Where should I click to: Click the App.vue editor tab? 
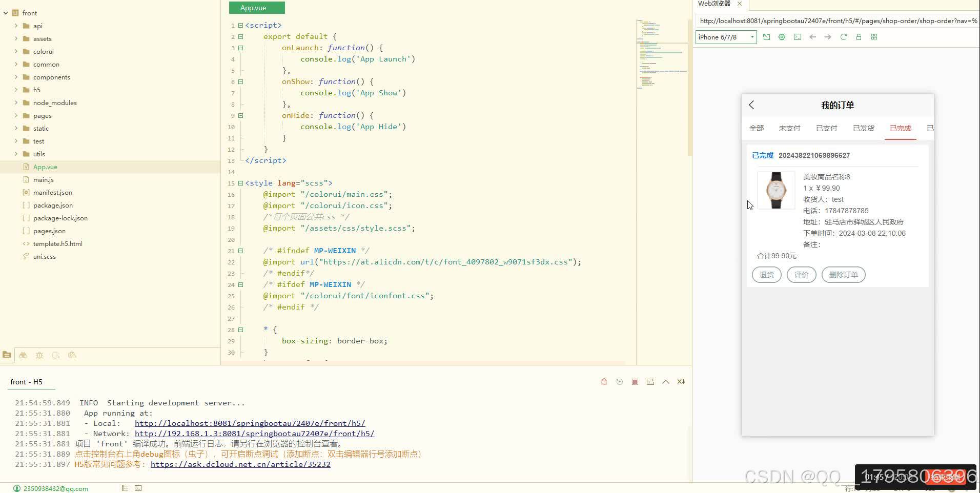[257, 8]
